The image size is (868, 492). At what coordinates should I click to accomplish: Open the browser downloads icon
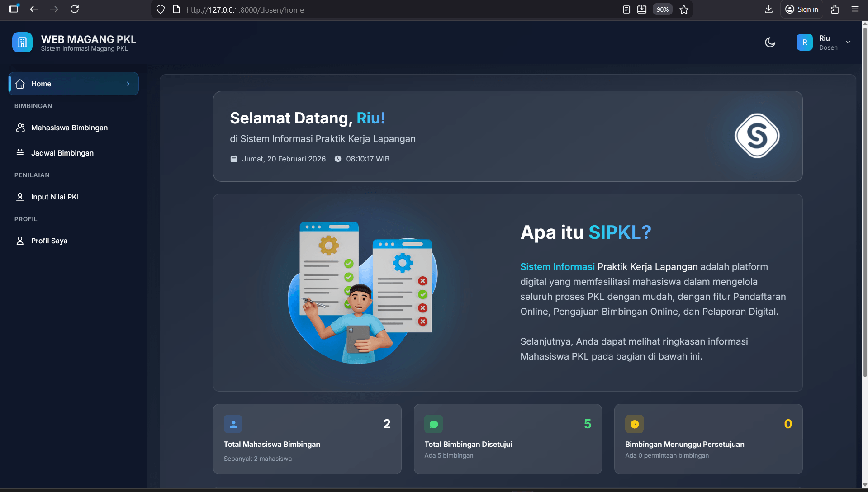pyautogui.click(x=768, y=9)
